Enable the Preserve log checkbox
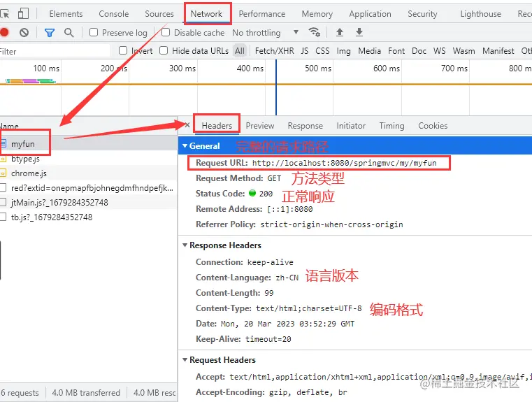 94,33
